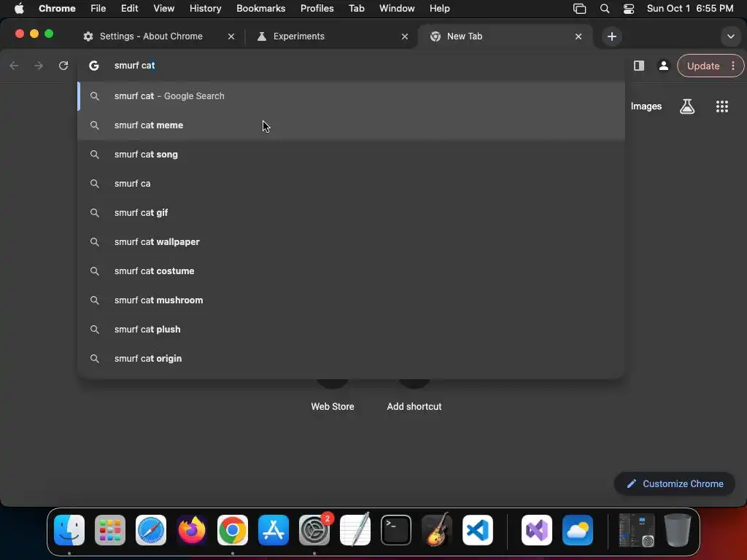This screenshot has height=560, width=747.
Task: Open the recent screenshot stack in dock
Action: point(636,530)
